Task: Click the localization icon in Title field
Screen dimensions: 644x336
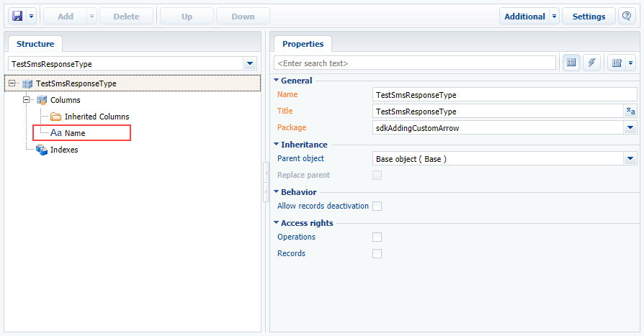Action: coord(630,112)
